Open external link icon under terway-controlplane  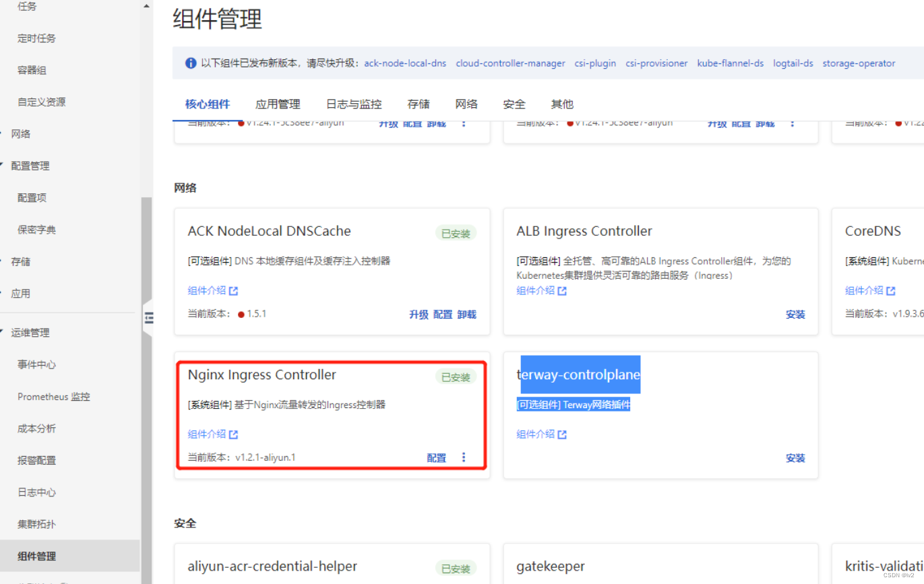(x=563, y=434)
